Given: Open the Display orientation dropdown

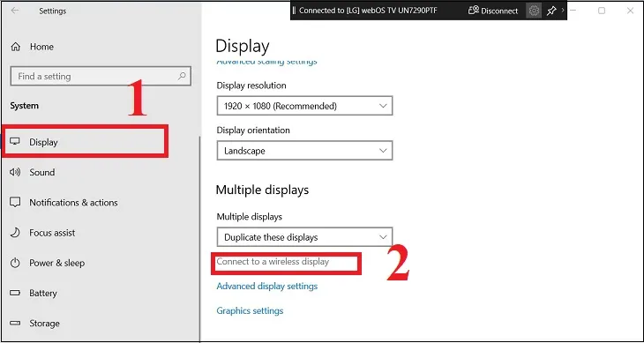Looking at the screenshot, I should tap(304, 151).
